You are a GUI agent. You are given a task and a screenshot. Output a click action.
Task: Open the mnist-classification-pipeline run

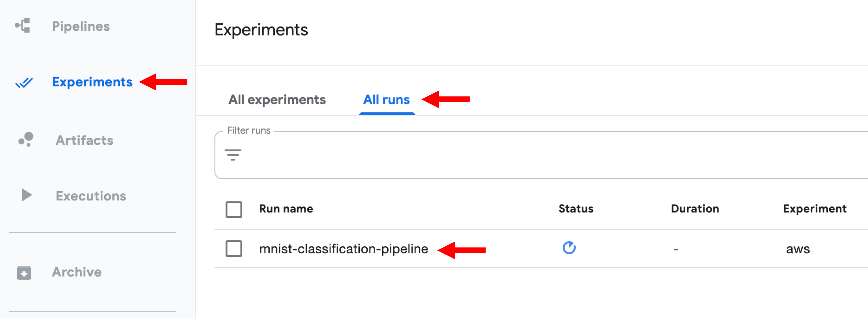(x=343, y=249)
